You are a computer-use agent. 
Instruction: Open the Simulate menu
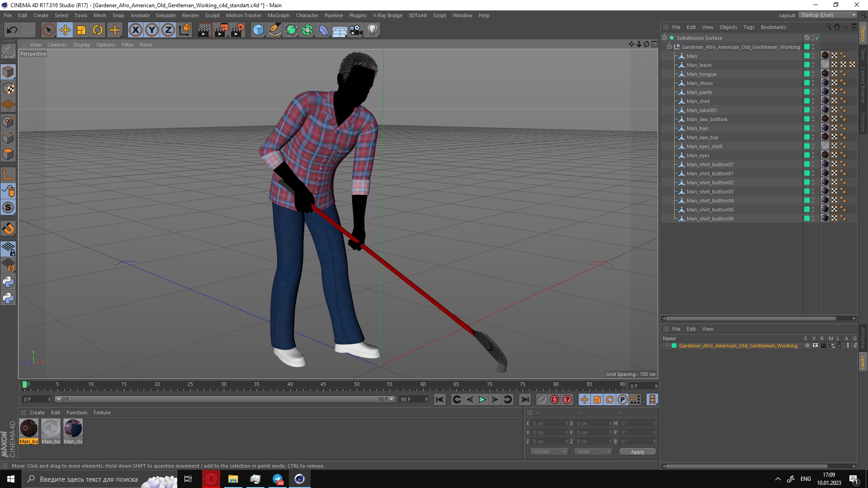click(x=166, y=15)
